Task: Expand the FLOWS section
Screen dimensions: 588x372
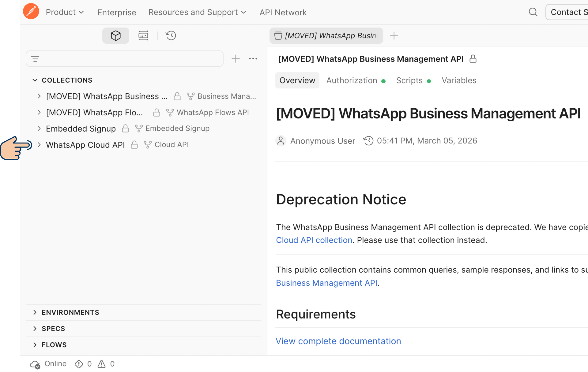Action: click(x=35, y=345)
